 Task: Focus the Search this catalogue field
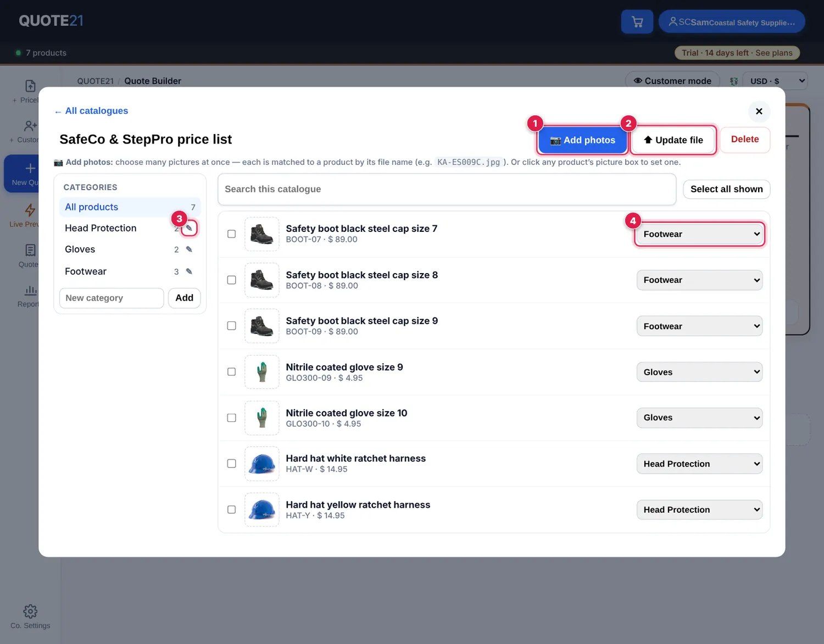pyautogui.click(x=447, y=189)
